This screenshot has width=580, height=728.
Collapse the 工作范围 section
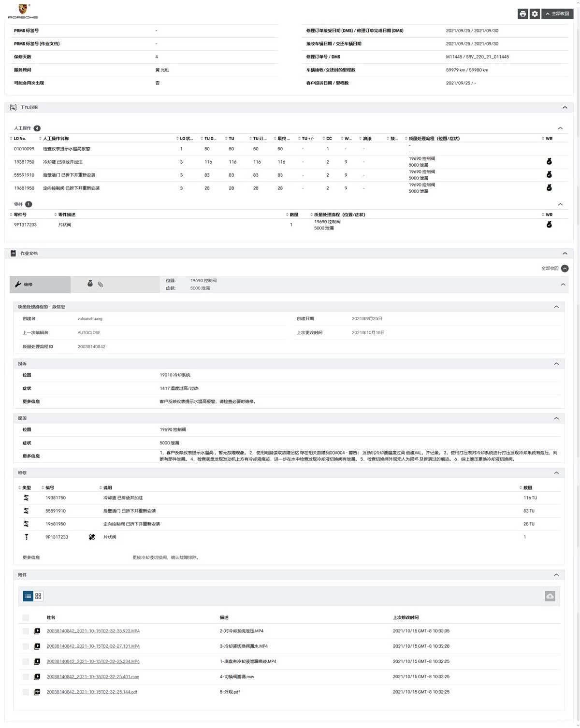tap(565, 107)
